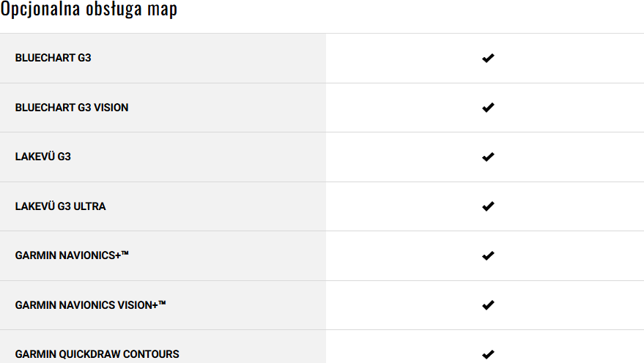Screen dimensions: 644x363
Task: Select the checkmark for LakeVü G3 Ultra
Action: 488,206
